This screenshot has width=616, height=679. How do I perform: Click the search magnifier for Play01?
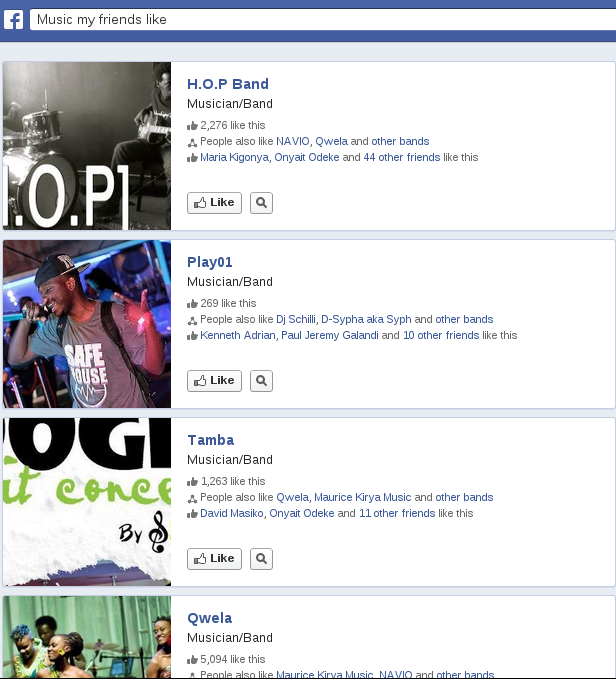pos(261,381)
